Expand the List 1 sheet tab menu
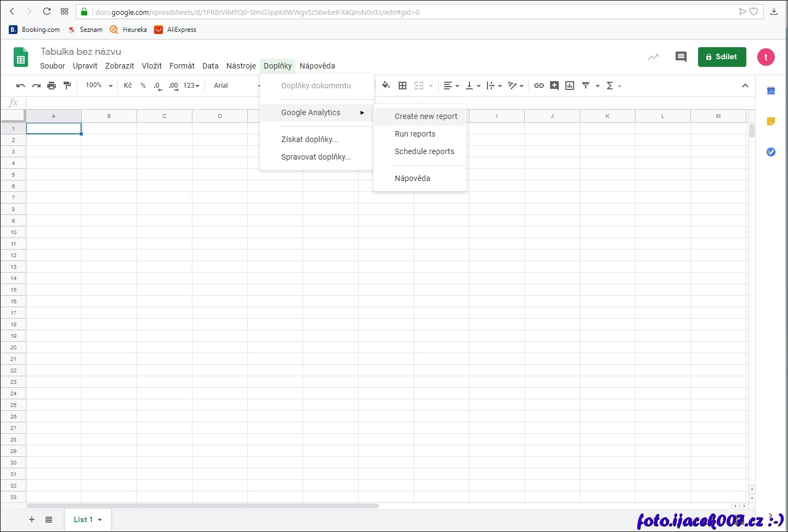This screenshot has height=532, width=788. tap(100, 520)
